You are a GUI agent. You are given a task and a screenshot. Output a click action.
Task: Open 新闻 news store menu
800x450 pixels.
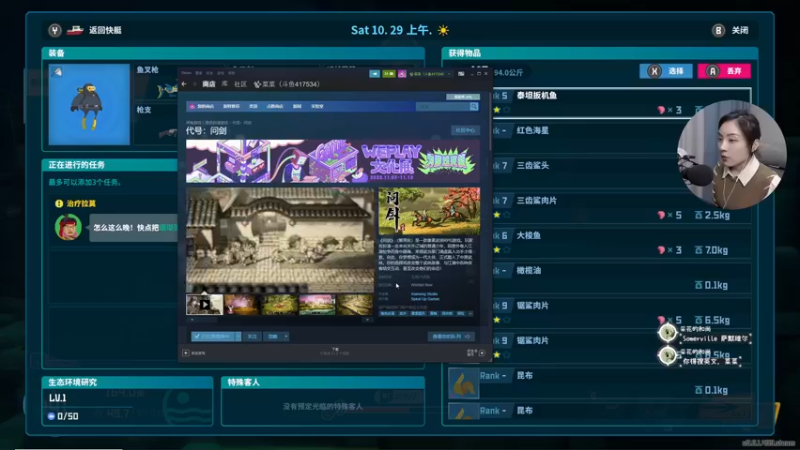[x=297, y=107]
